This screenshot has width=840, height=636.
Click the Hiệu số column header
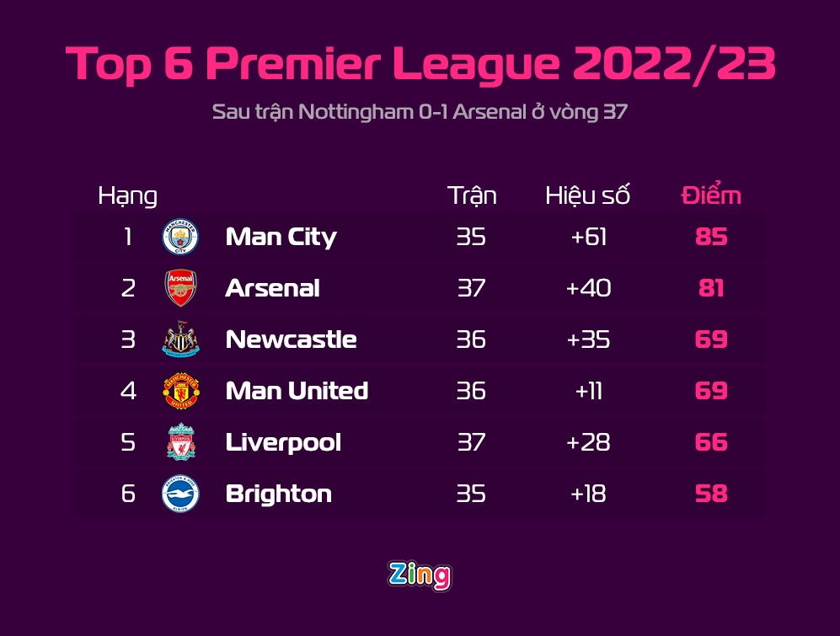click(587, 195)
